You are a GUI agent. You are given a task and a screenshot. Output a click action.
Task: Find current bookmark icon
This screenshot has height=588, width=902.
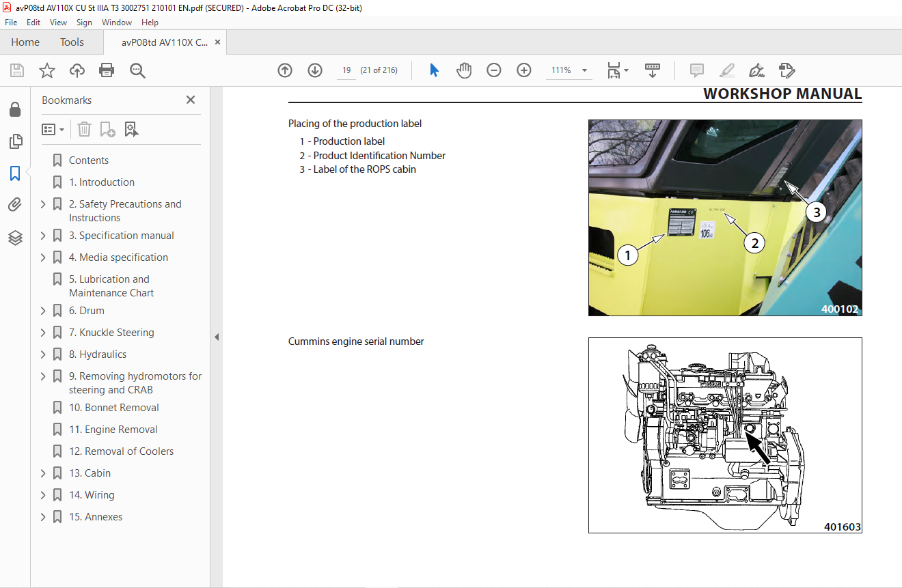tap(131, 129)
